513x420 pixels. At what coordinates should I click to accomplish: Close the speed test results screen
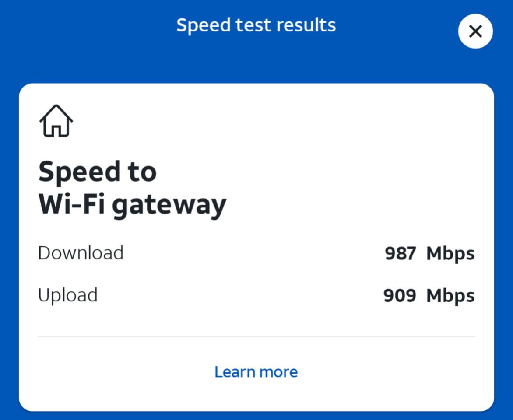click(475, 31)
